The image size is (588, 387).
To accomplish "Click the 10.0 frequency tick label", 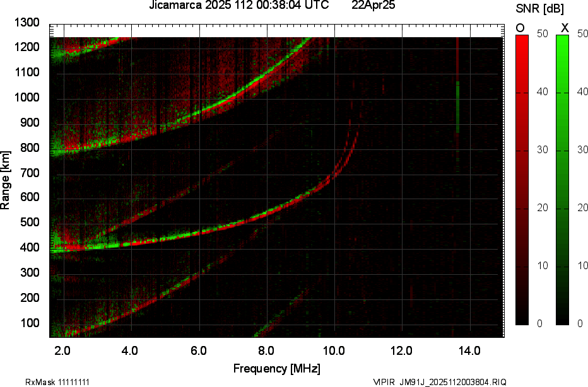I will [334, 350].
